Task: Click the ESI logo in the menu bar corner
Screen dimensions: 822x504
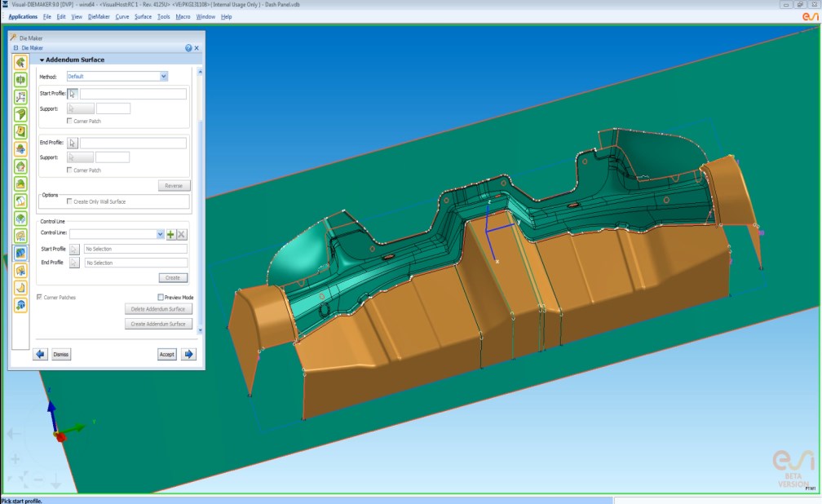Action: point(810,17)
